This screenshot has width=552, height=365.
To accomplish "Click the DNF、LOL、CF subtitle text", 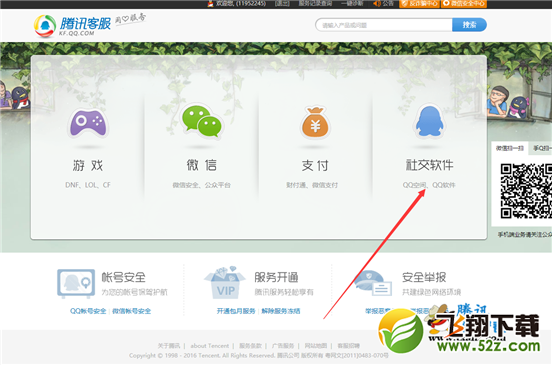I will tap(88, 185).
